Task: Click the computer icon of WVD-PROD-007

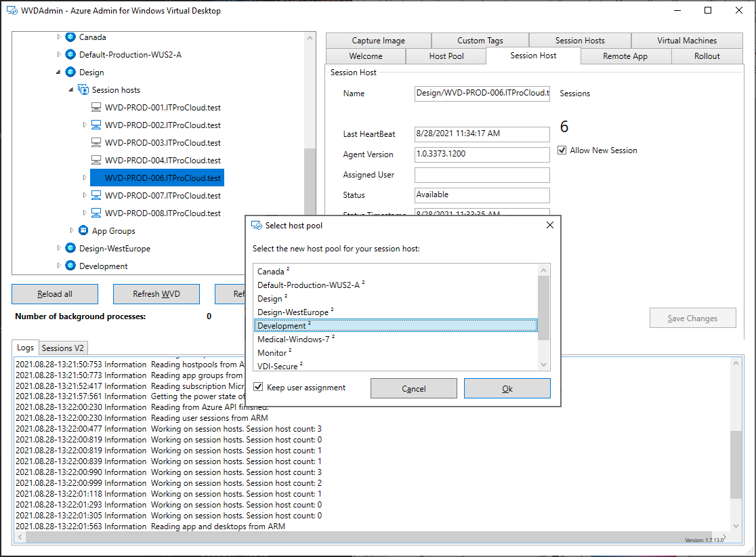Action: (96, 195)
